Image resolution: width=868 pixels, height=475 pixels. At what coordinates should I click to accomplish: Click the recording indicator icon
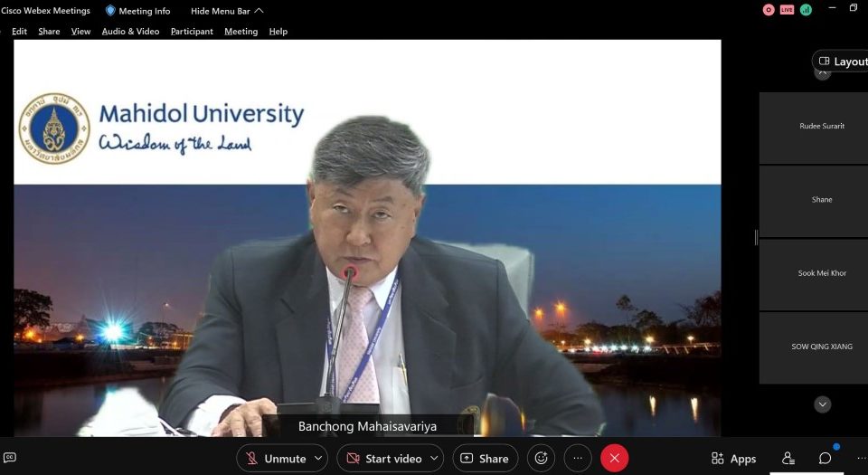click(x=769, y=10)
